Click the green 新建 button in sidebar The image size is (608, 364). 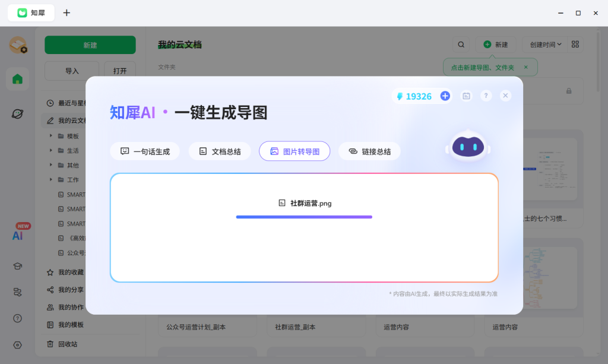pos(90,45)
